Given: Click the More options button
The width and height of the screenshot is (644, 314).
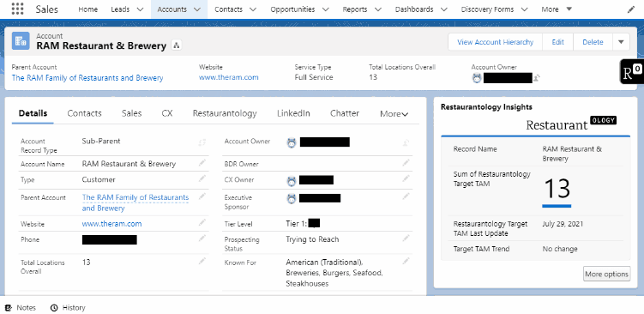Looking at the screenshot, I should click(606, 275).
